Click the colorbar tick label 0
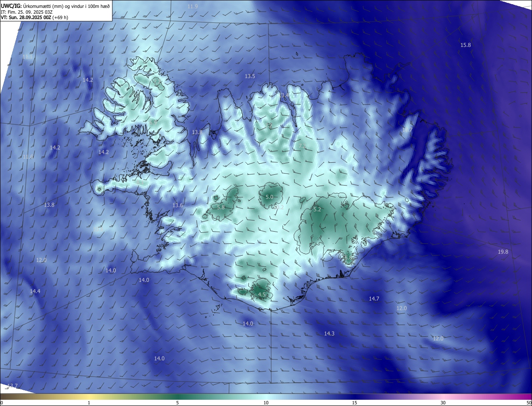This screenshot has height=406, width=532. (x=2, y=403)
